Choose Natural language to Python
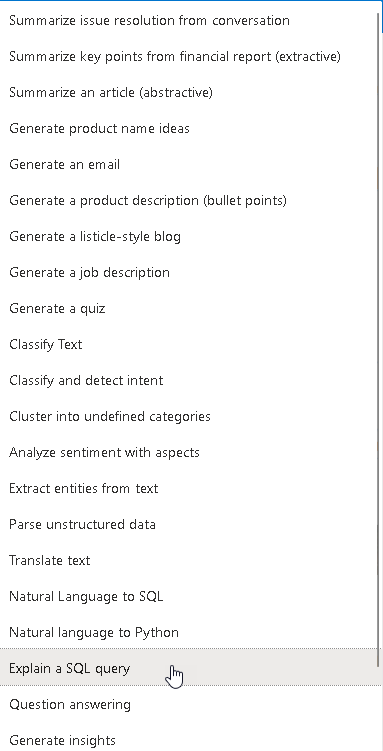Screen dimensions: 383x751 pyautogui.click(x=189, y=632)
